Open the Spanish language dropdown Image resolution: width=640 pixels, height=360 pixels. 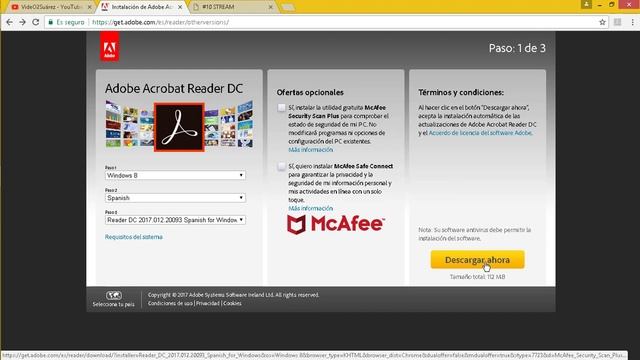click(x=175, y=198)
